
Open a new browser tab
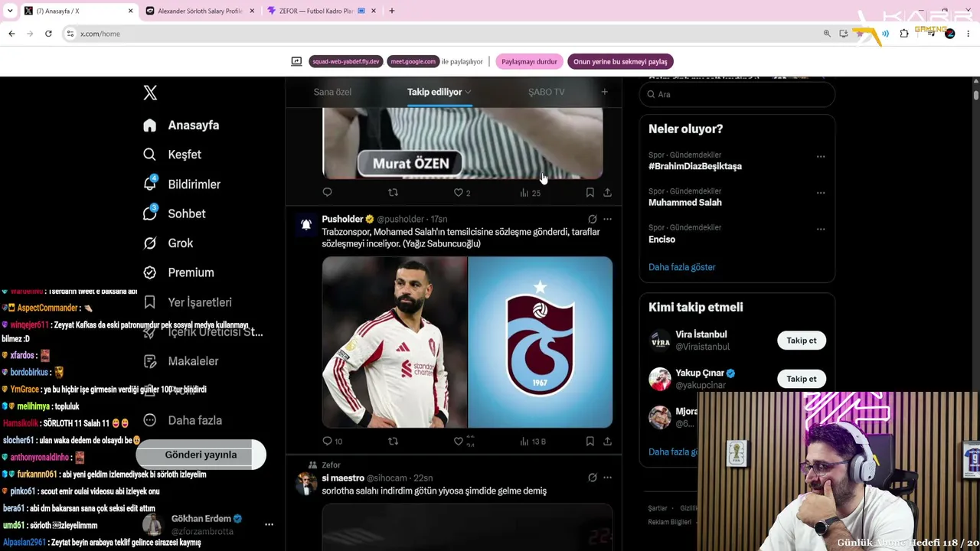point(392,11)
